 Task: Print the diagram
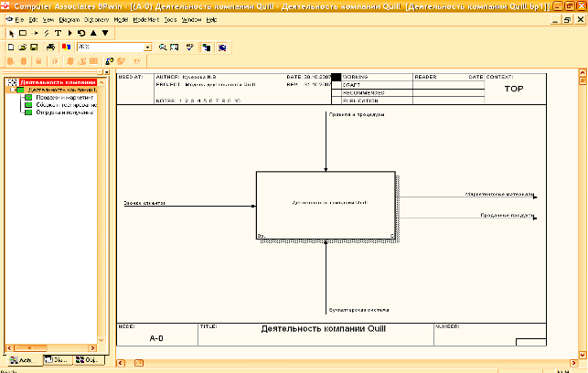(x=50, y=48)
